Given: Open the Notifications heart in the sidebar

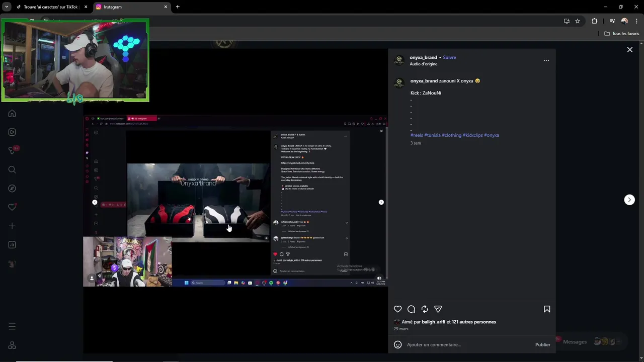Looking at the screenshot, I should 12,207.
